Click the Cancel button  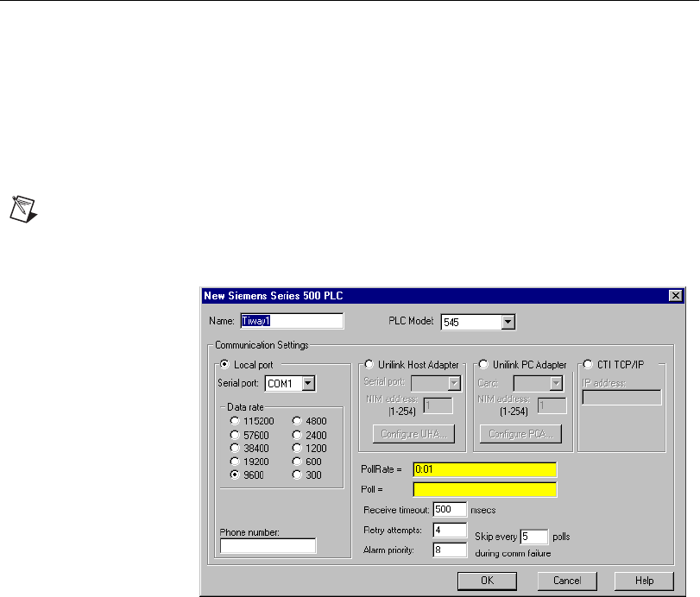[567, 581]
